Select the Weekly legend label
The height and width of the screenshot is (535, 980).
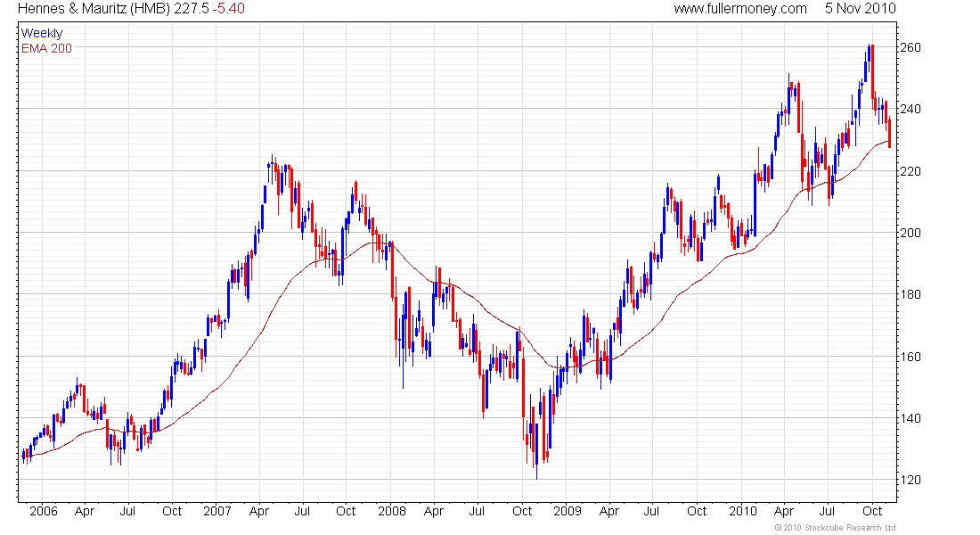click(x=42, y=33)
